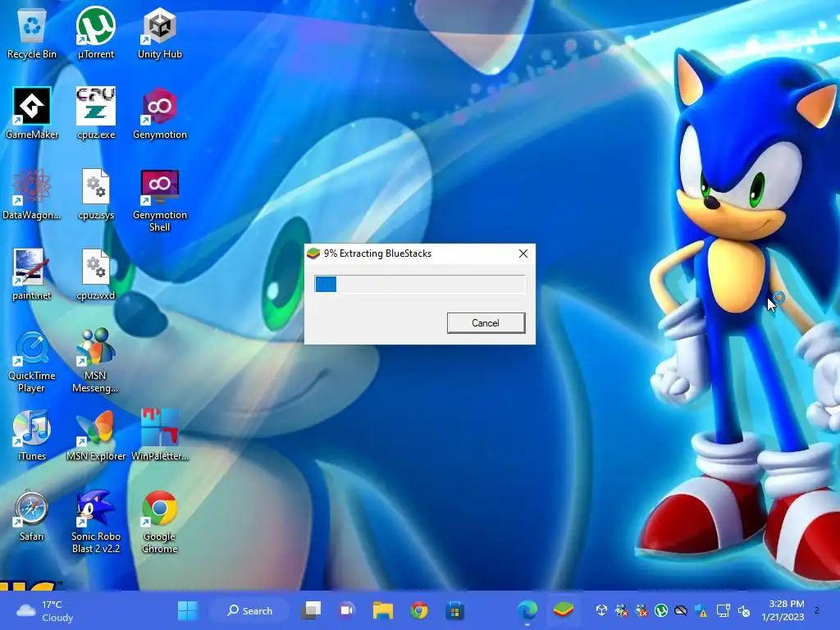Click the µTorrent system tray icon
840x630 pixels.
tap(661, 610)
